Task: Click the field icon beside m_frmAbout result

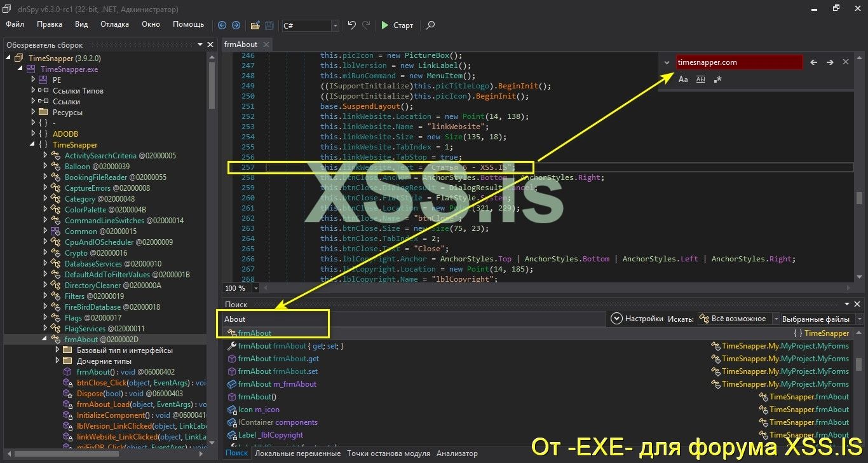Action: coord(232,384)
